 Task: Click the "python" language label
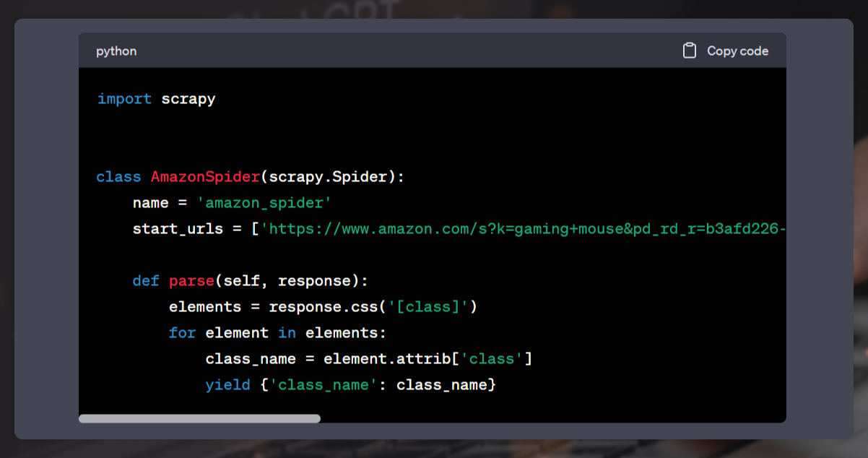coord(116,51)
